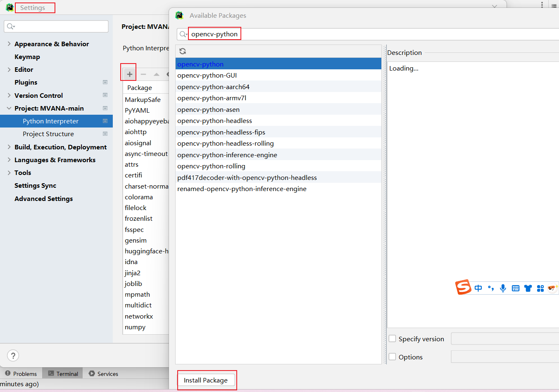This screenshot has height=392, width=559.
Task: Collapse the Project: MVANA-main section
Action: coord(8,108)
